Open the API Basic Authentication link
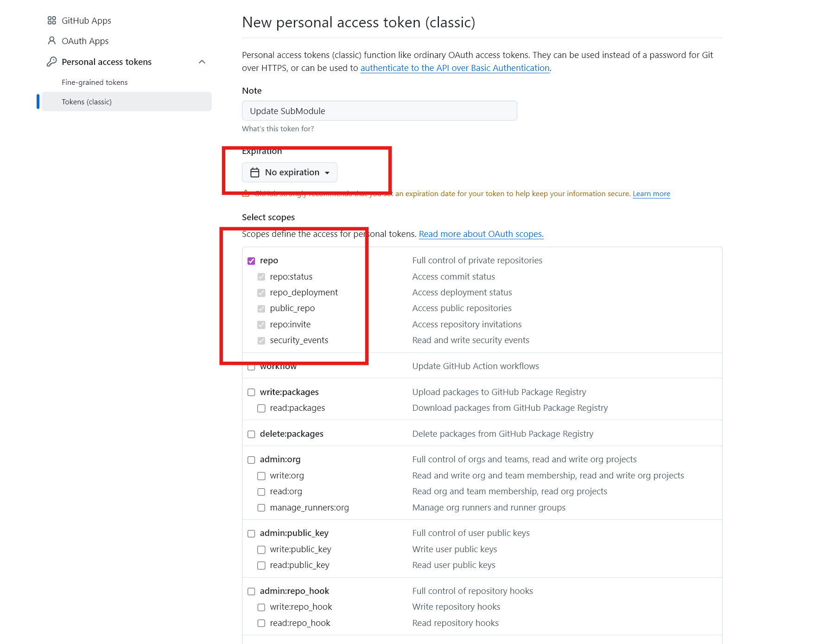Viewport: 832px width, 644px height. (x=455, y=68)
